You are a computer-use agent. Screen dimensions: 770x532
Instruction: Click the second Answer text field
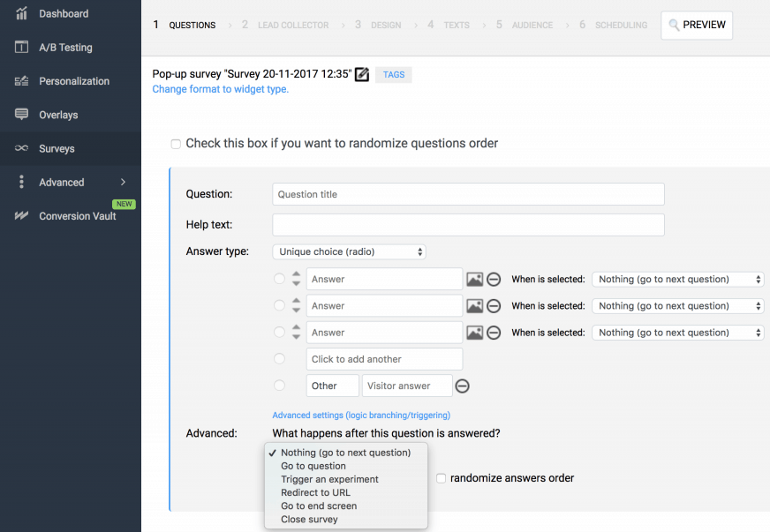click(384, 306)
